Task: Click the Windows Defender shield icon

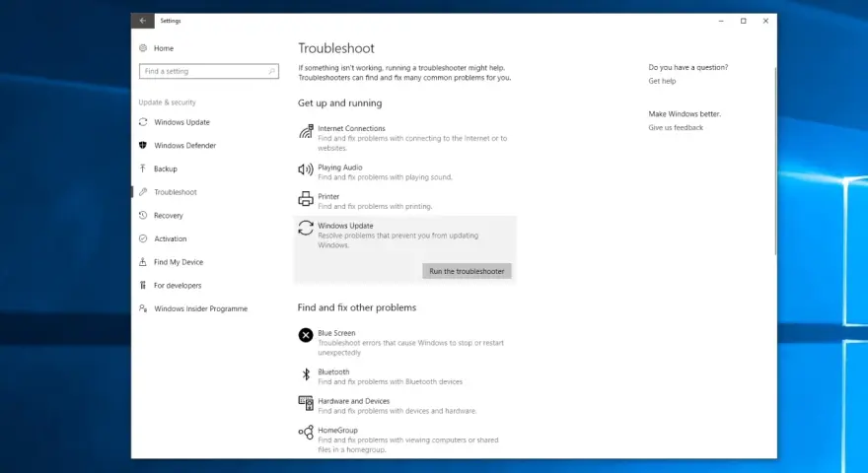Action: tap(143, 145)
